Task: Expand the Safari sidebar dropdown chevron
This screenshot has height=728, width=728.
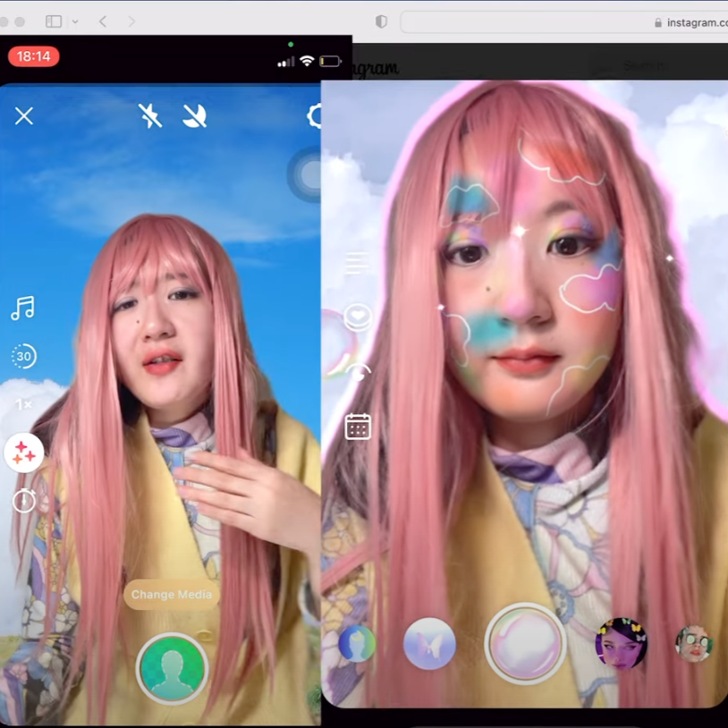Action: [75, 21]
